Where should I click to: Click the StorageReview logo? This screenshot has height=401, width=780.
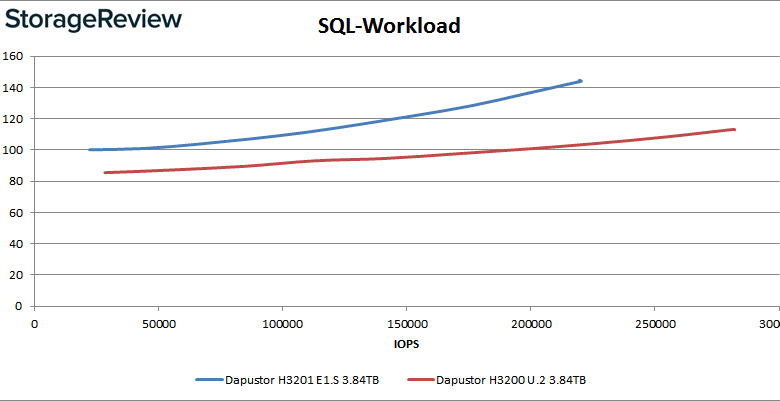[x=94, y=20]
